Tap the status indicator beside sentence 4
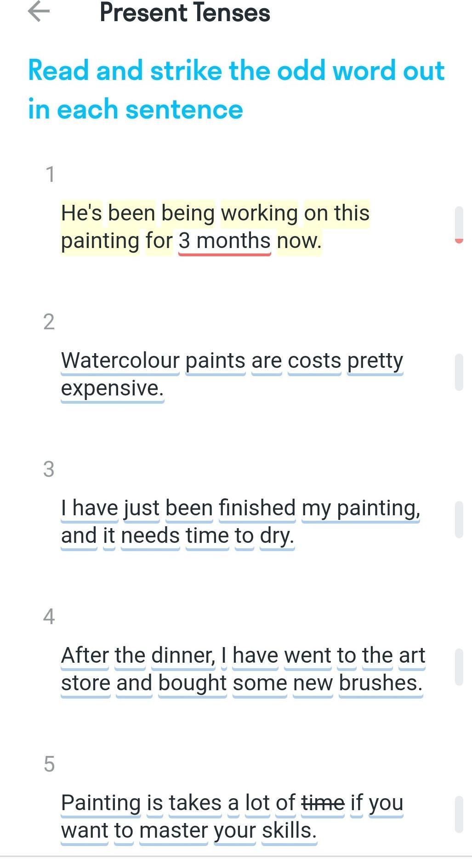This screenshot has width=472, height=868. tap(459, 667)
